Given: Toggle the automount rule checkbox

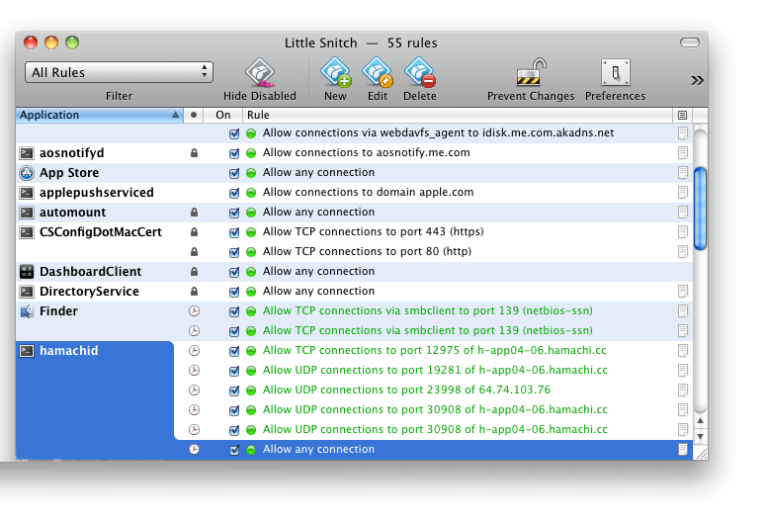Looking at the screenshot, I should pyautogui.click(x=234, y=213).
